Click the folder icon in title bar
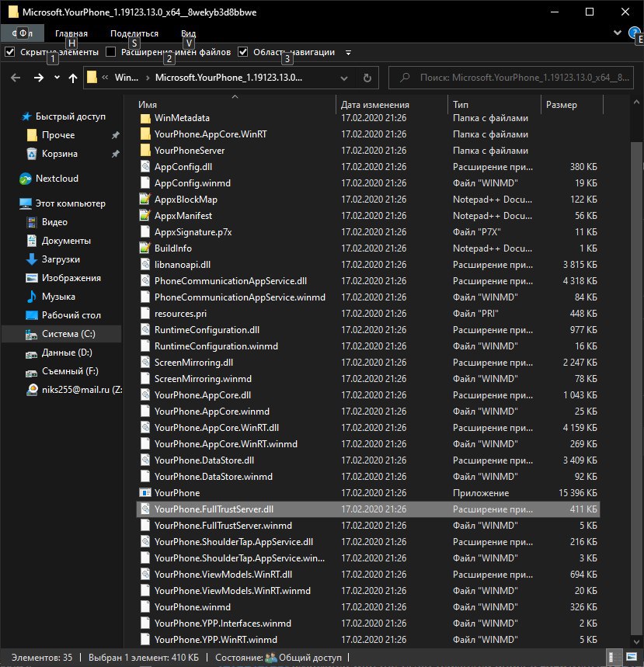The width and height of the screenshot is (644, 667). pyautogui.click(x=12, y=12)
